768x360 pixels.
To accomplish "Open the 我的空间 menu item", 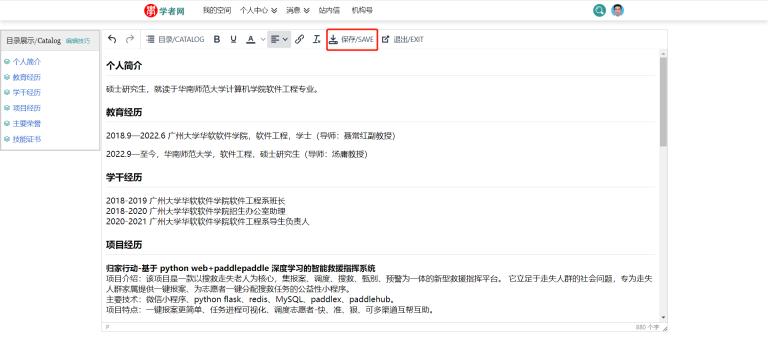I will click(x=217, y=10).
